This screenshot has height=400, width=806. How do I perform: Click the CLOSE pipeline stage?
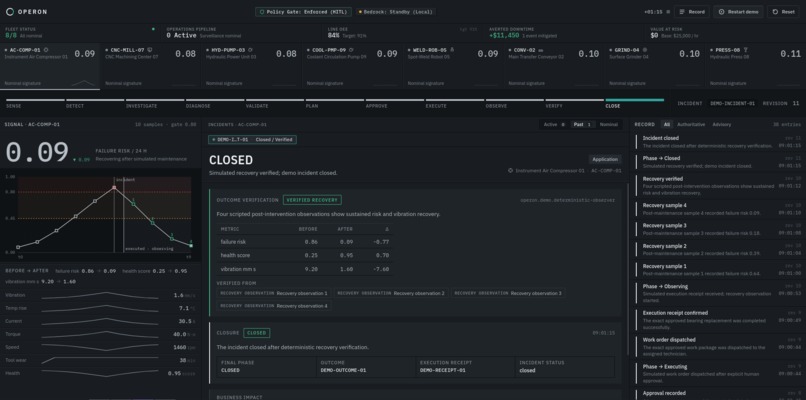[635, 103]
